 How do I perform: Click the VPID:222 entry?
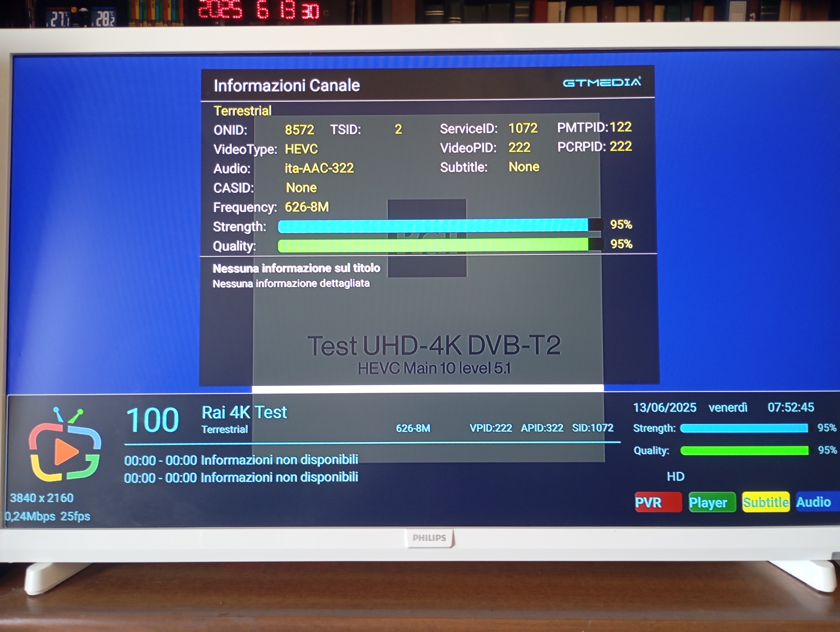[x=491, y=428]
